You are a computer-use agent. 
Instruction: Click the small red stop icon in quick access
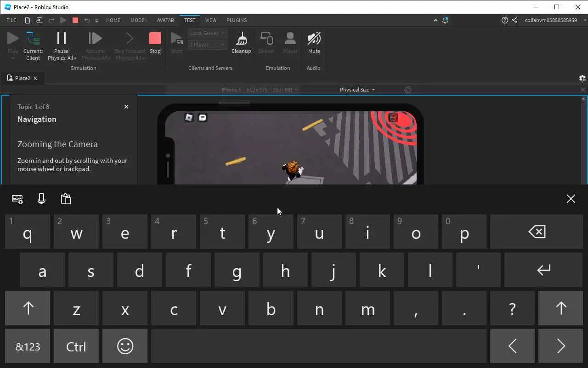(75, 20)
